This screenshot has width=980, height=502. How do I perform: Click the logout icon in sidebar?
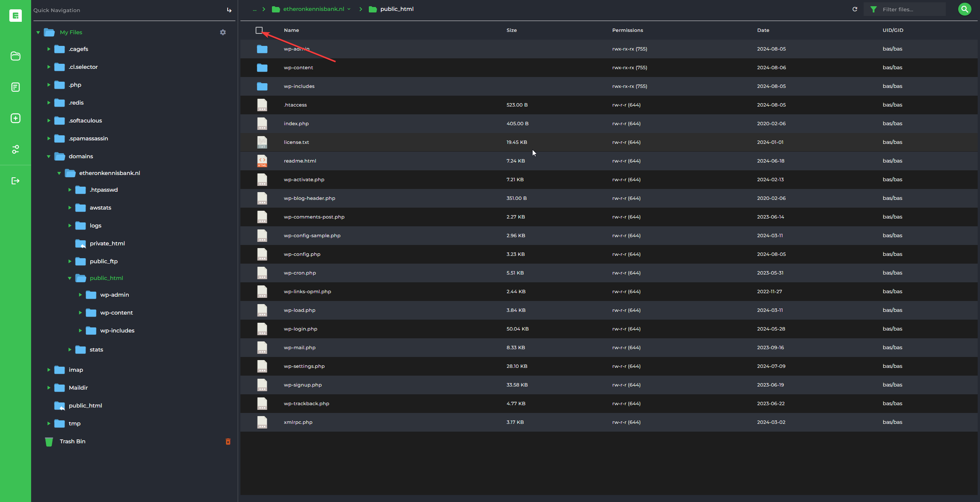[x=16, y=180]
